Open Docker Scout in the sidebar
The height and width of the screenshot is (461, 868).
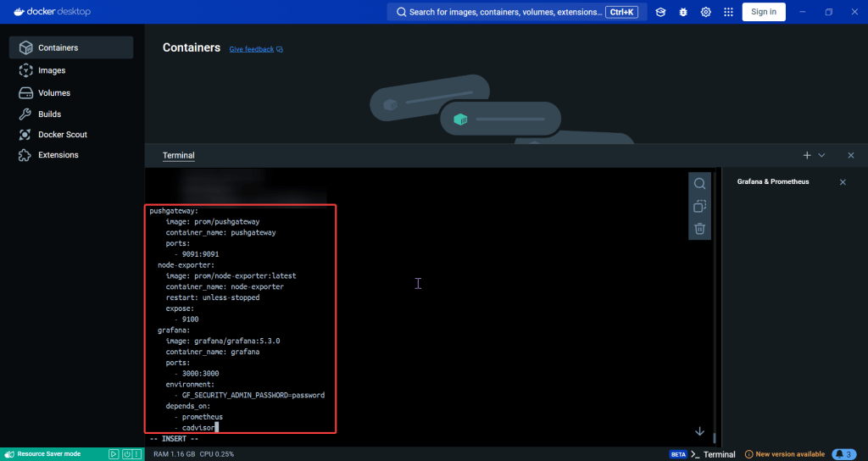[x=62, y=135]
